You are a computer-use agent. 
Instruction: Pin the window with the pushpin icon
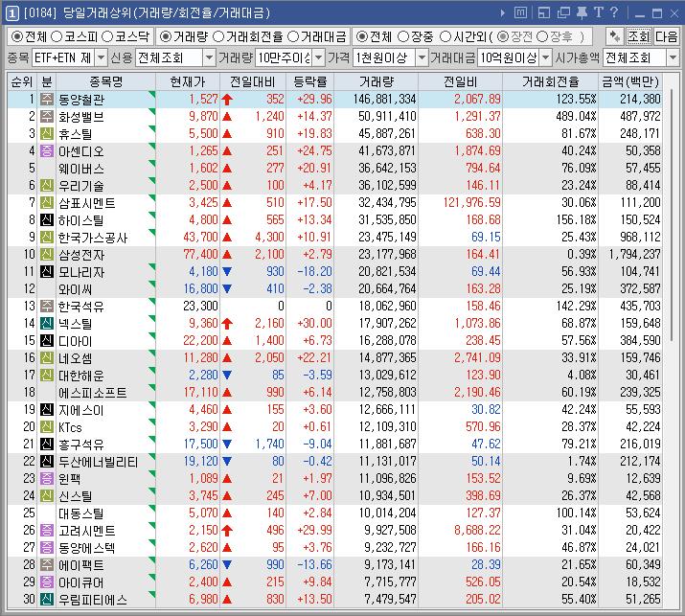(582, 13)
